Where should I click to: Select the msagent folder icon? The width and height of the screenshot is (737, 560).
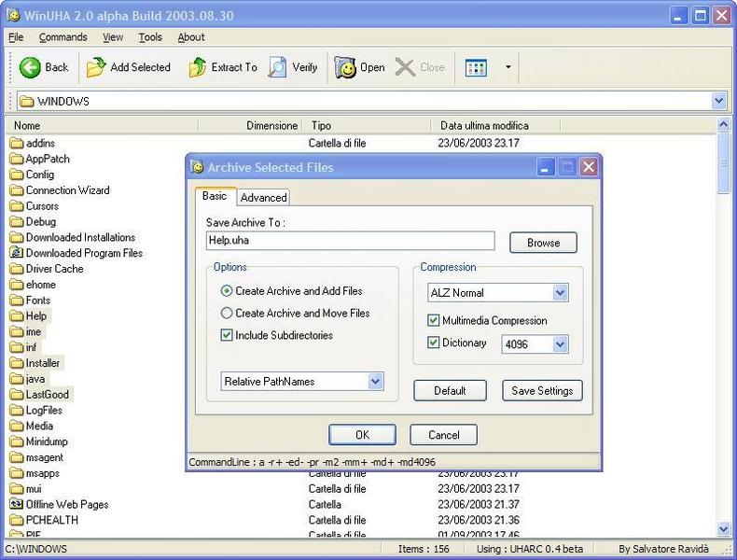[x=17, y=457]
